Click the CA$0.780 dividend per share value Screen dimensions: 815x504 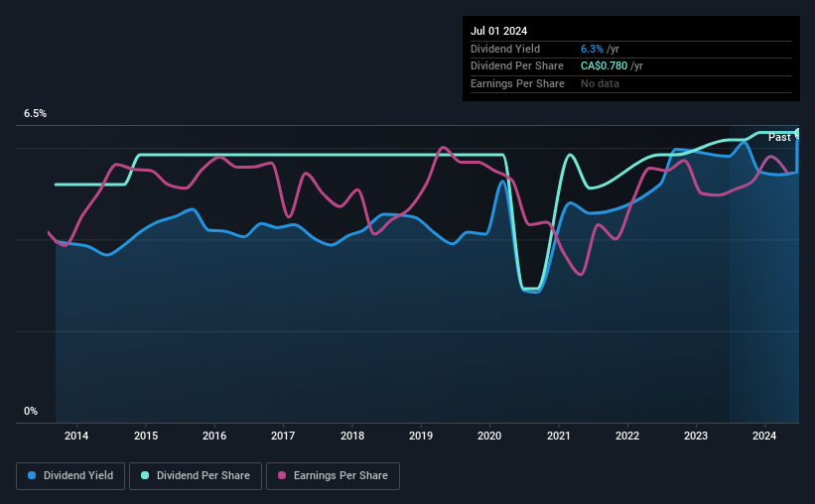(604, 66)
